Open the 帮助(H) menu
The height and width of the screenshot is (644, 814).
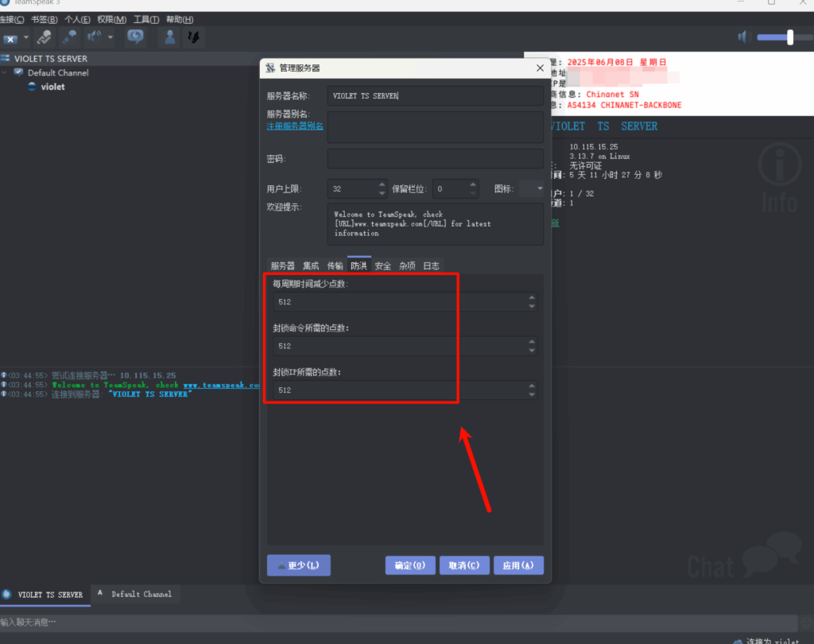(180, 19)
